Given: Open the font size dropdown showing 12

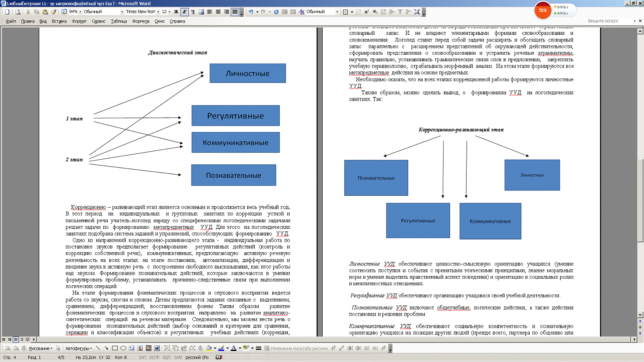Looking at the screenshot, I should click(169, 12).
